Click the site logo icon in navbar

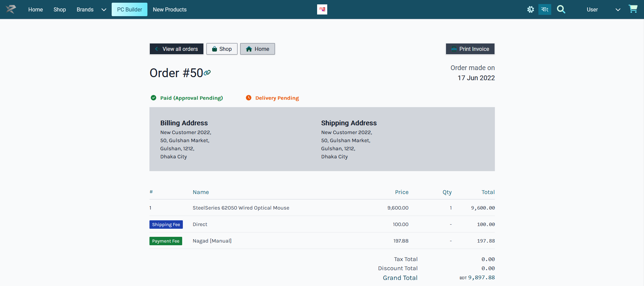pyautogui.click(x=11, y=9)
